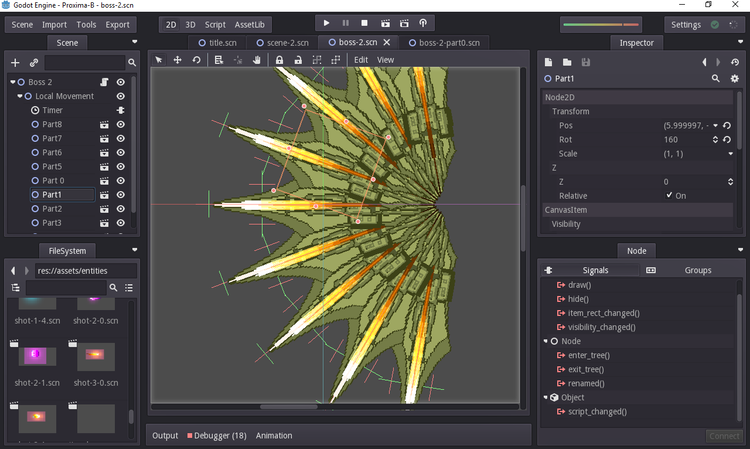
Task: Collapse the Local Movement tree node
Action: click(20, 96)
